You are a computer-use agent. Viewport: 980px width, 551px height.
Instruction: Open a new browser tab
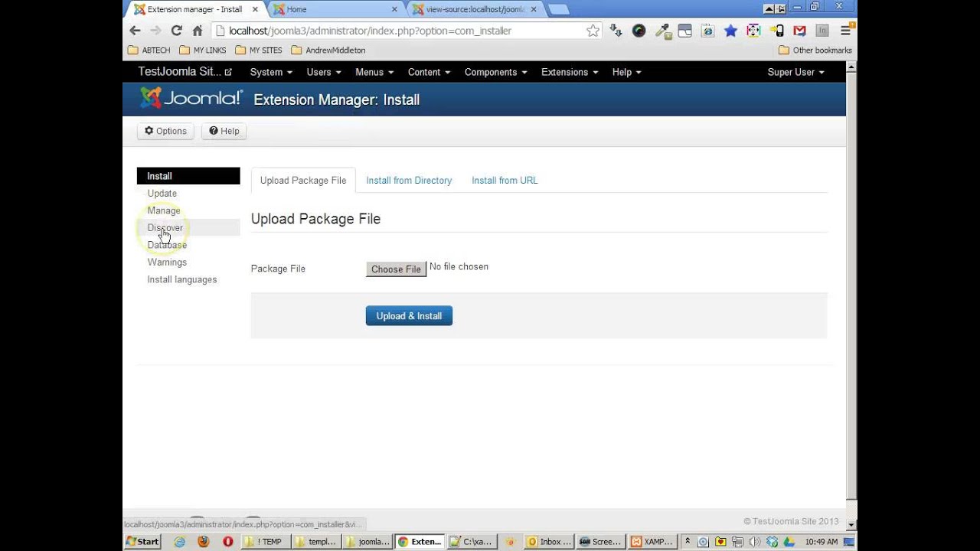(x=558, y=9)
